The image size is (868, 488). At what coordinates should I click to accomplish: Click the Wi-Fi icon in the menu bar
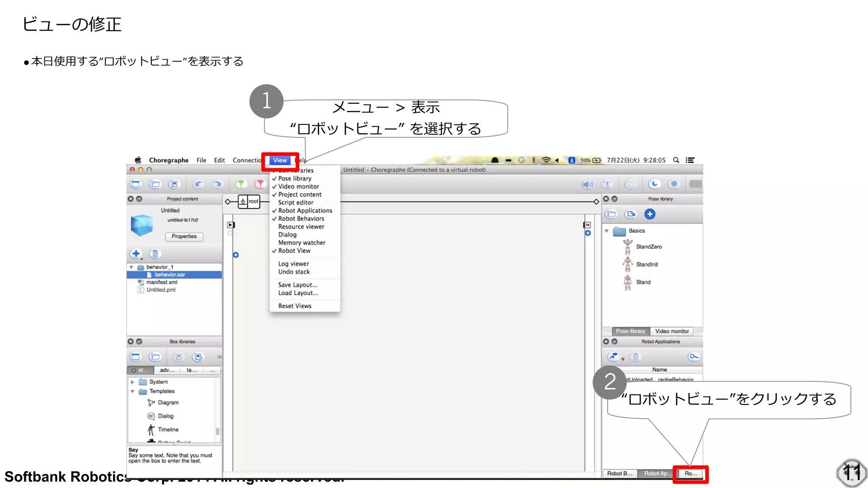(546, 160)
